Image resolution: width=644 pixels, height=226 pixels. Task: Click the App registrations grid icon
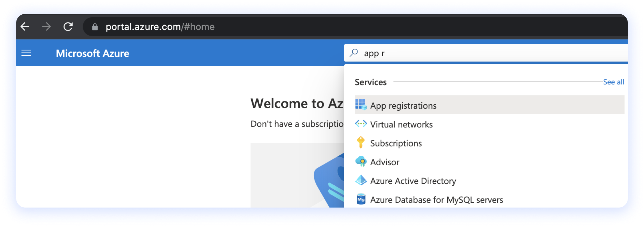[361, 105]
